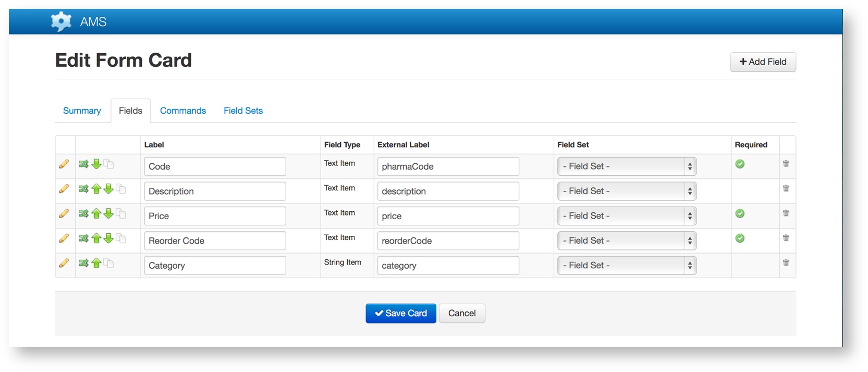Switch to the Commands tab
This screenshot has height=372, width=868.
[x=182, y=111]
